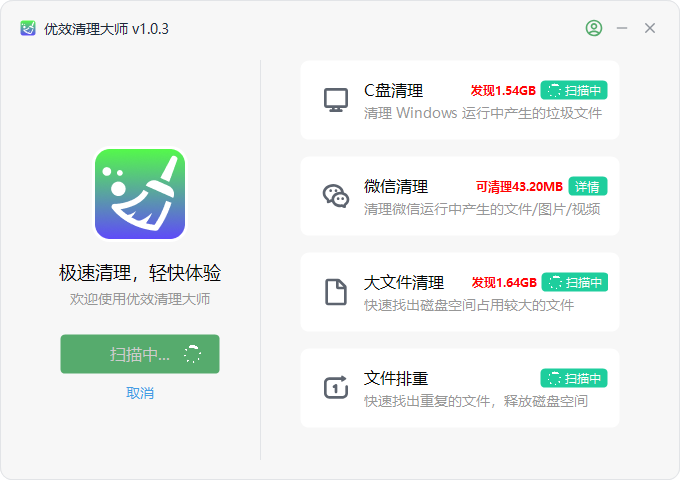Viewport: 680px width, 480px height.
Task: Cancel the scan via 取消 link
Action: (x=140, y=393)
